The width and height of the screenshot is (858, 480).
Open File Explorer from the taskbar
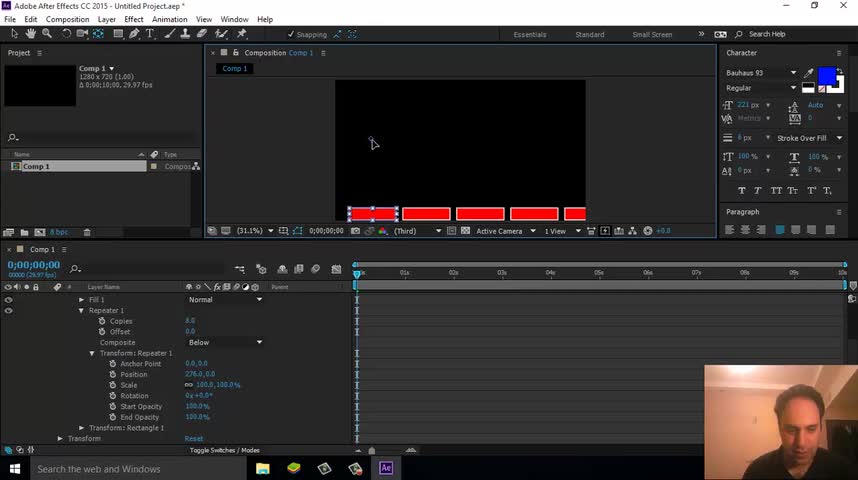[x=263, y=469]
